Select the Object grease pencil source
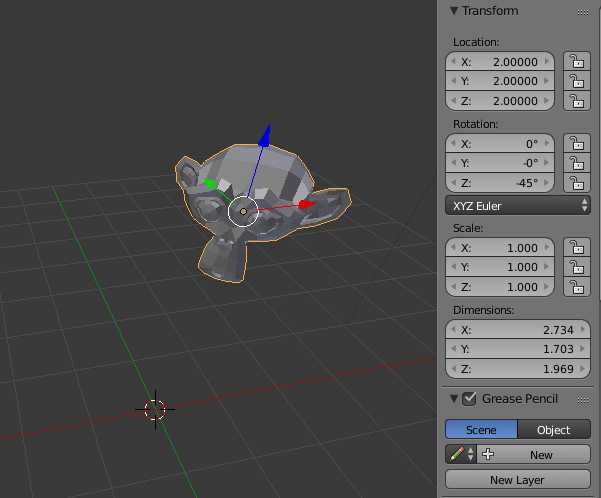The width and height of the screenshot is (601, 498). 554,430
